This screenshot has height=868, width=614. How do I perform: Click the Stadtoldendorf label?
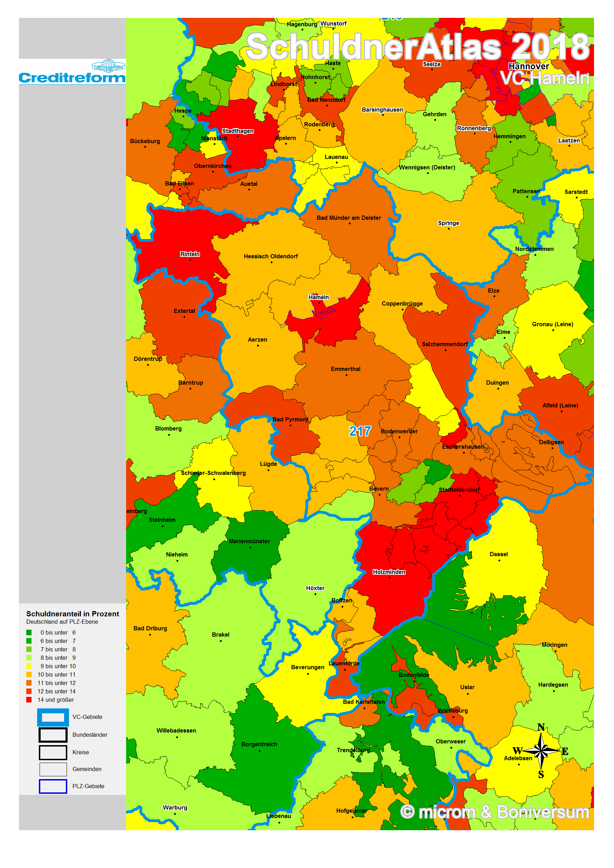click(x=459, y=490)
